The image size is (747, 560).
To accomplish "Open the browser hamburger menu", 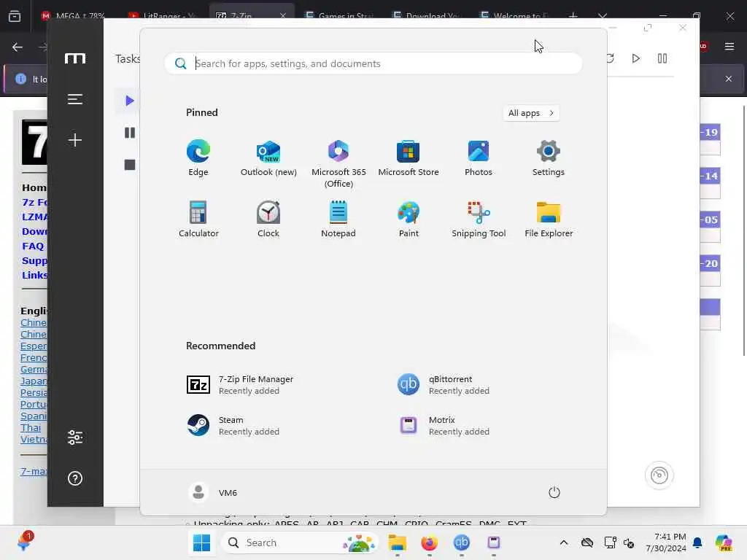I will (x=729, y=46).
